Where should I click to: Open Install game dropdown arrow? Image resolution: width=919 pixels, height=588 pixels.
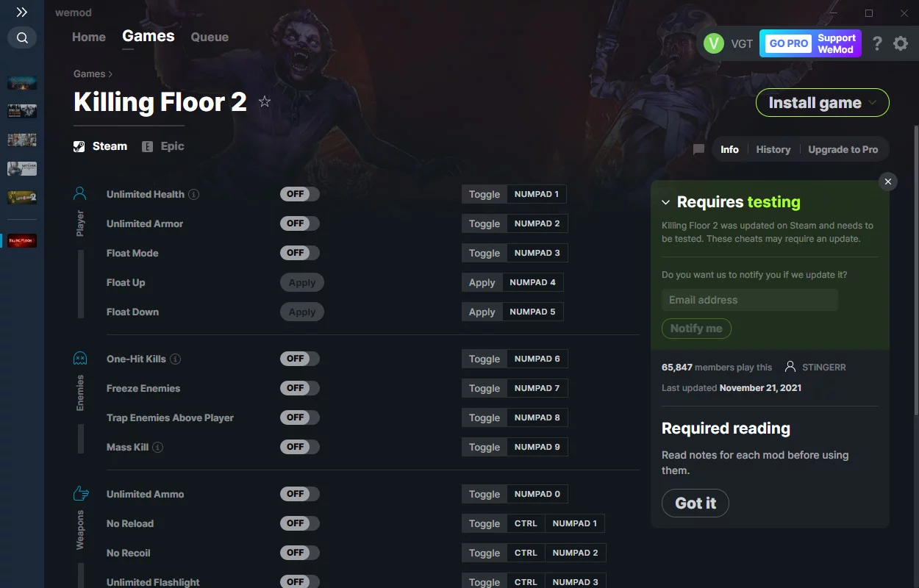(x=873, y=103)
